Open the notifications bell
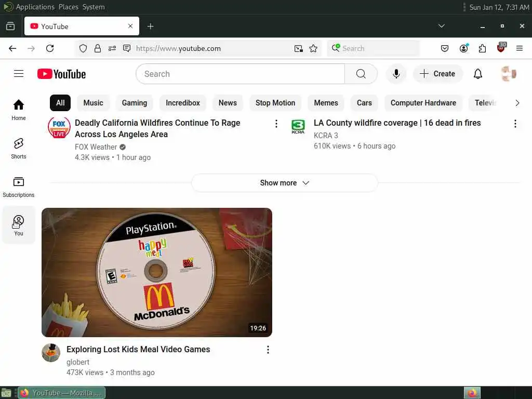 coord(478,74)
